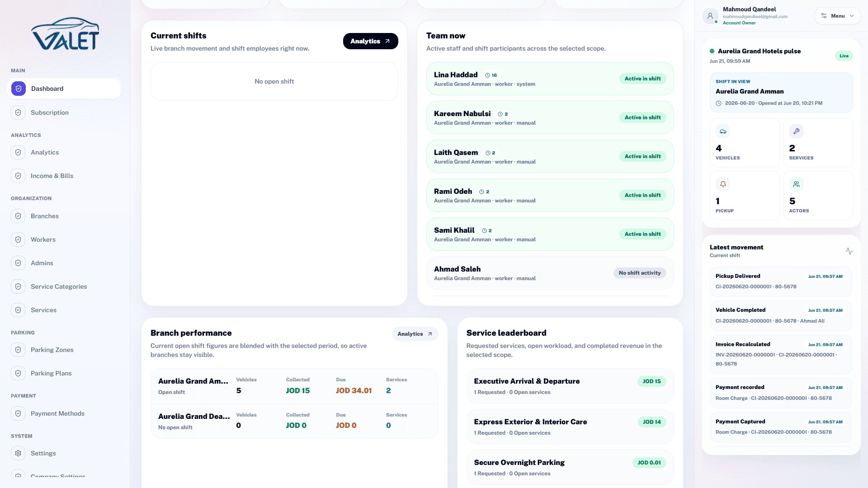This screenshot has height=488, width=868.
Task: Click the Analytics sidebar icon
Action: click(18, 152)
